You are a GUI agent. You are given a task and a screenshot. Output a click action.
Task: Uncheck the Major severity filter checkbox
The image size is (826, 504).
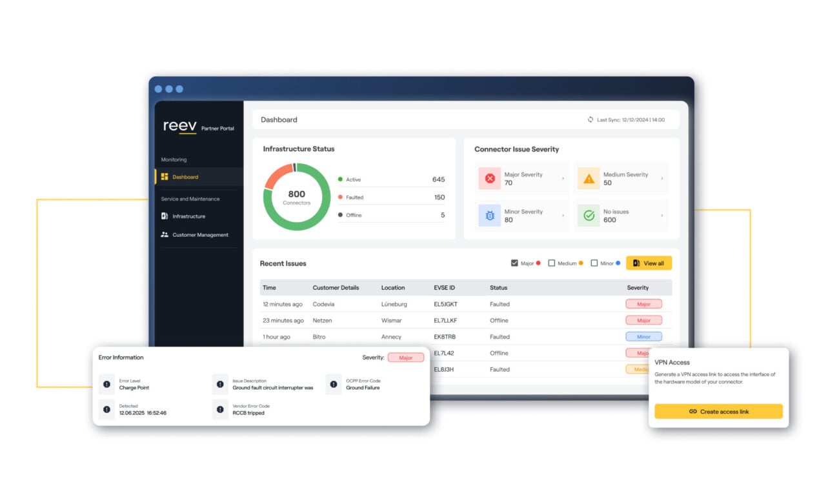pos(514,263)
